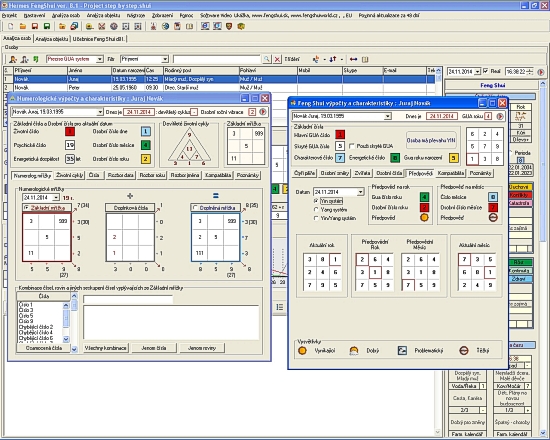Open dropdown arrow next to sort arrows icon
The width and height of the screenshot is (550, 440).
[x=342, y=59]
